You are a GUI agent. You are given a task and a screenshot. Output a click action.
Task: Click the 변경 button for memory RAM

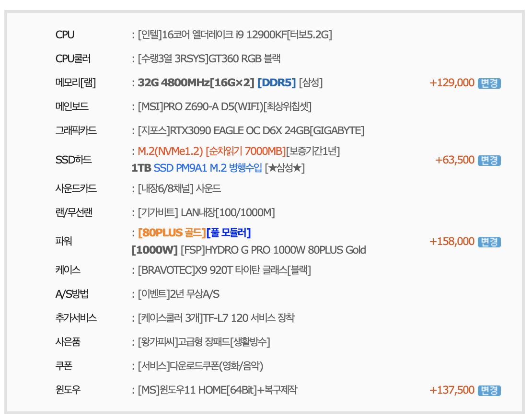(489, 83)
